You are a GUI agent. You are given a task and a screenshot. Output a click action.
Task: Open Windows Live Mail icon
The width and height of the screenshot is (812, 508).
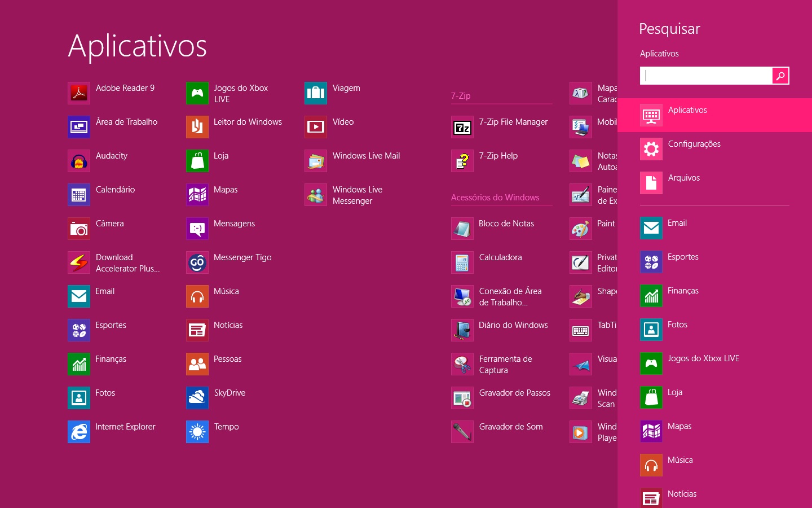316,161
